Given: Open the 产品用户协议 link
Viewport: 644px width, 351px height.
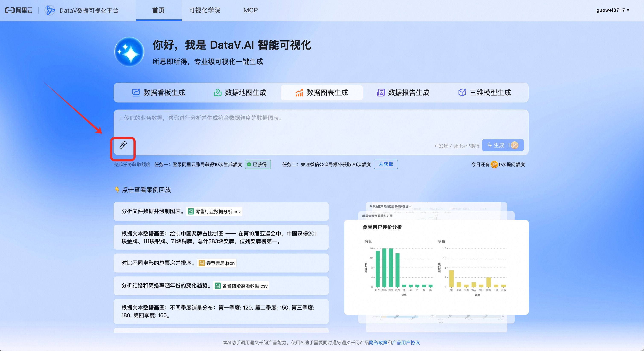Looking at the screenshot, I should point(406,342).
